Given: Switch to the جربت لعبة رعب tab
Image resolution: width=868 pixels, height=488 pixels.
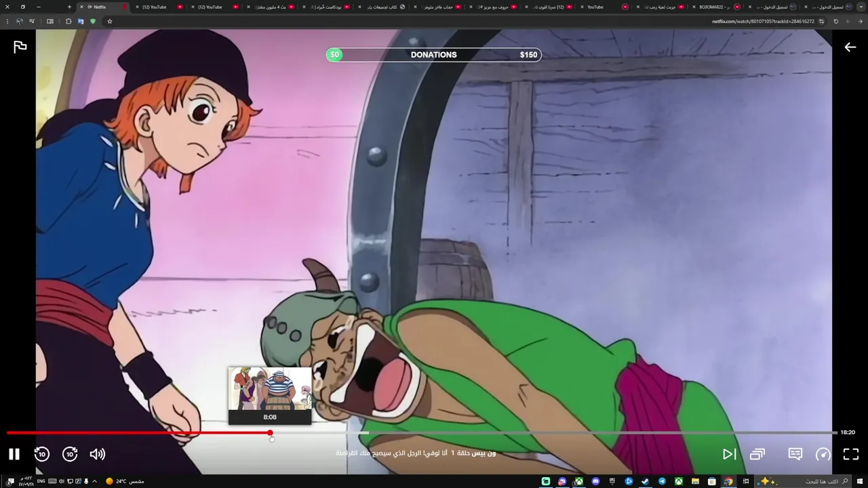Looking at the screenshot, I should pos(661,7).
